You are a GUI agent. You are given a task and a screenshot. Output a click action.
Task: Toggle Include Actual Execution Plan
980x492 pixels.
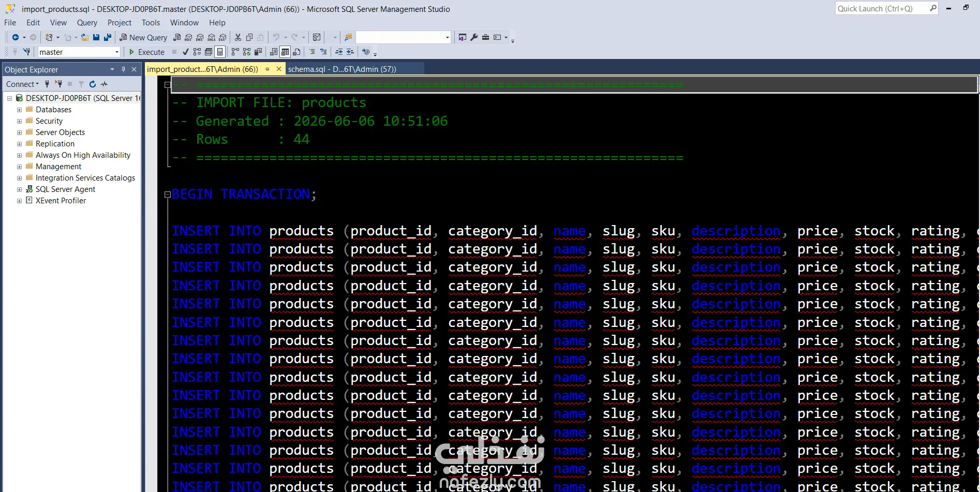pyautogui.click(x=235, y=52)
